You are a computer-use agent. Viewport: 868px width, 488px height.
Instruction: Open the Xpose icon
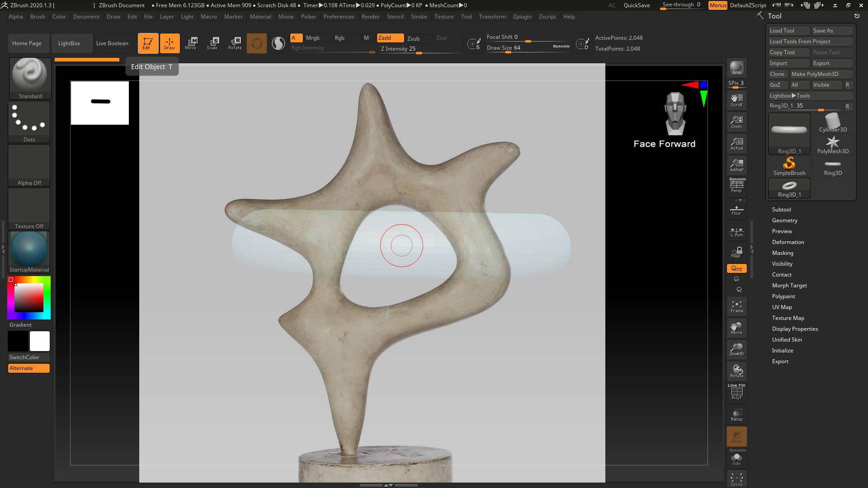tap(736, 479)
